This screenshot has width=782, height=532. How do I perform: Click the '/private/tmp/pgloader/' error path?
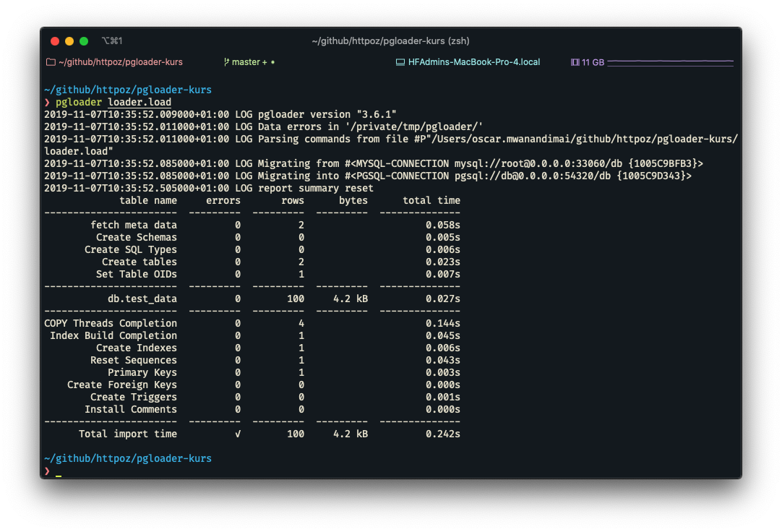pos(414,126)
